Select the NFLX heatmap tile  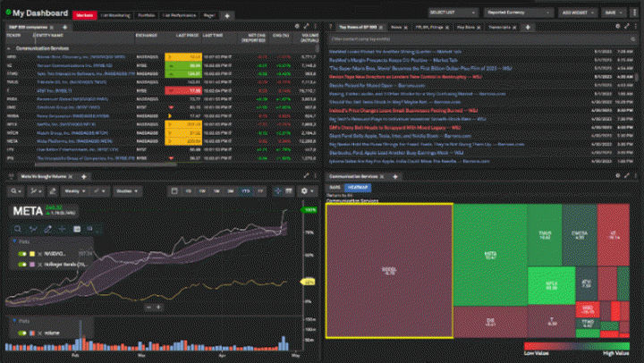pyautogui.click(x=551, y=285)
